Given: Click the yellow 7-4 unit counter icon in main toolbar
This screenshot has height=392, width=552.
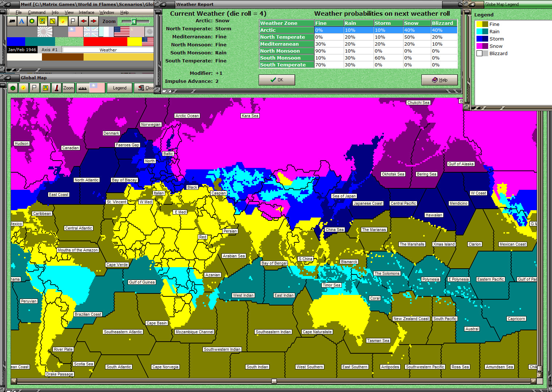Looking at the screenshot, I should 42,21.
